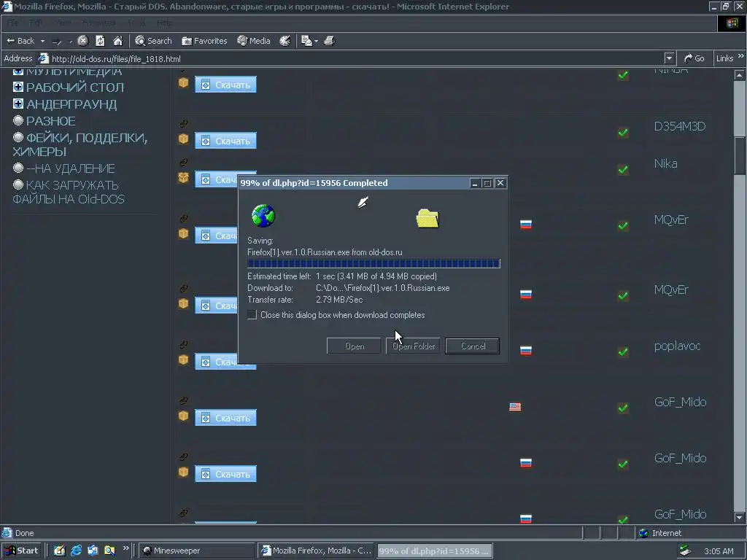
Task: Open the History clock icon
Action: 285,41
